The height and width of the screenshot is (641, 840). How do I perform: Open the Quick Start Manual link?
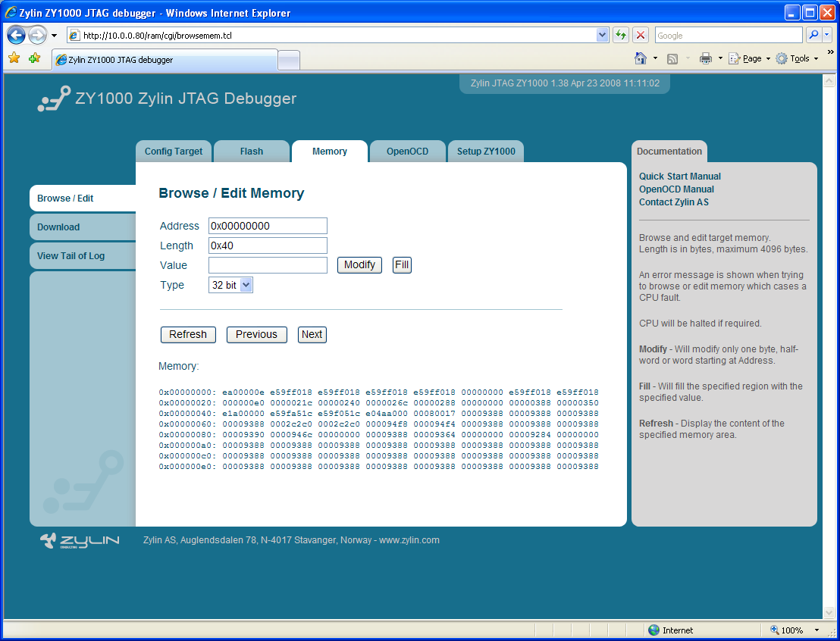pyautogui.click(x=679, y=177)
